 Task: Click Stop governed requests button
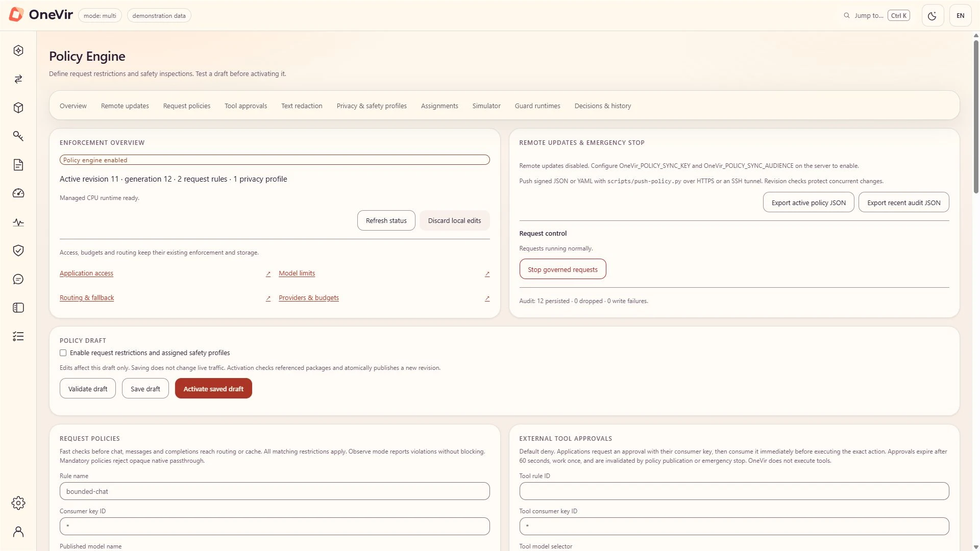tap(562, 269)
